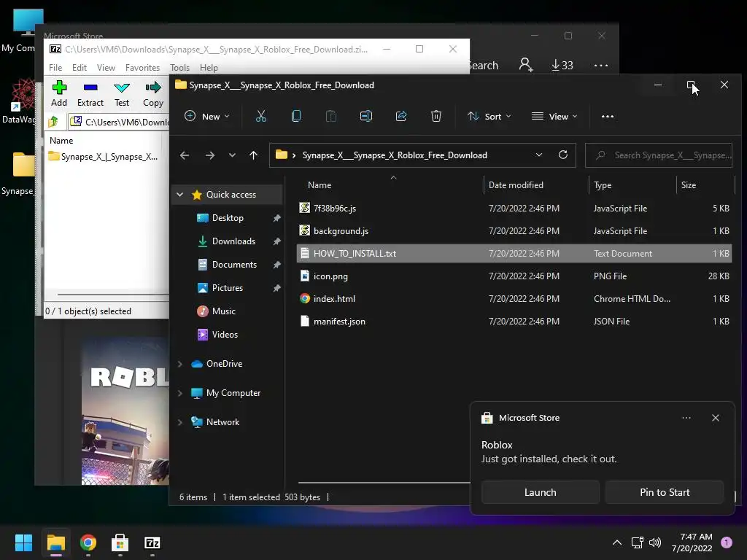Click the Explorer search box
The width and height of the screenshot is (747, 560).
pos(659,155)
